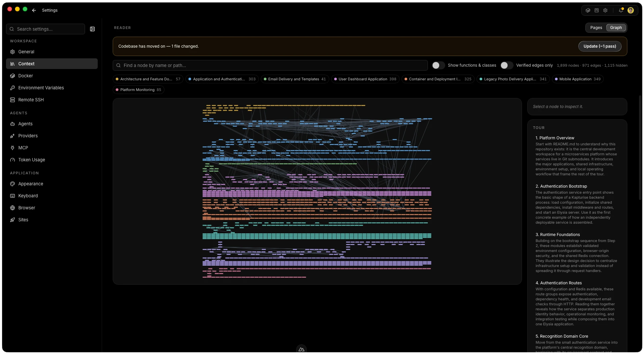Toggle Container and Deployment filter chip
Image resolution: width=644 pixels, height=354 pixels.
[x=438, y=79]
